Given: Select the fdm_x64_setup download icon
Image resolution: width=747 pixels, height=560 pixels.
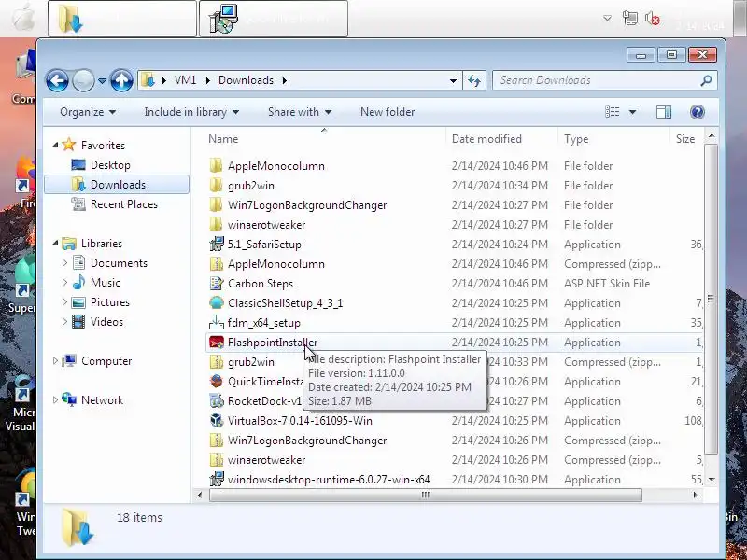Looking at the screenshot, I should point(217,323).
